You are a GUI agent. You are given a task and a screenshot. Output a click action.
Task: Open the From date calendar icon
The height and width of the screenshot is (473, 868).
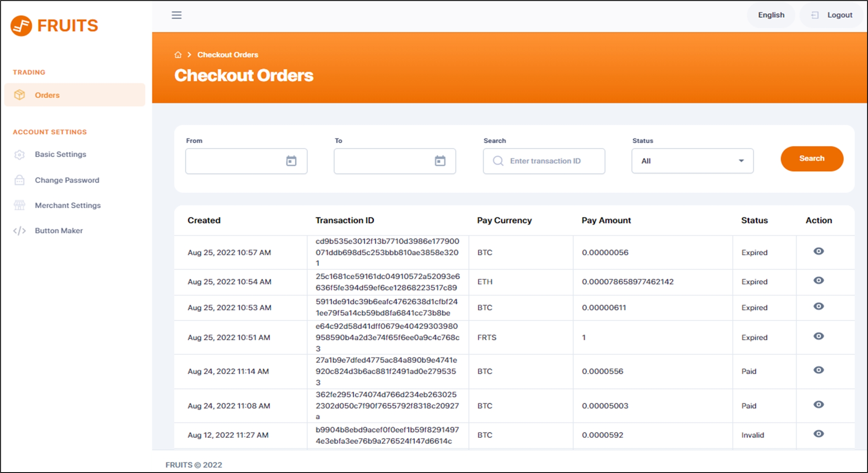[291, 161]
